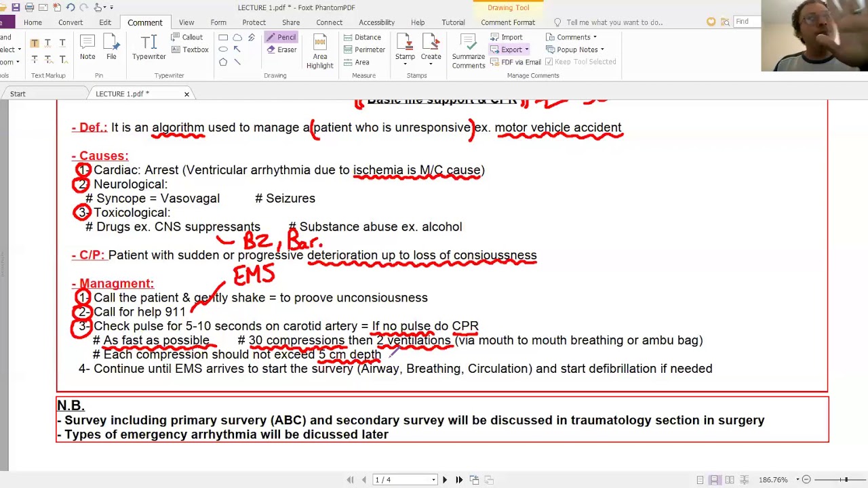Select the Eraser tool
The width and height of the screenshot is (868, 488).
pos(281,49)
